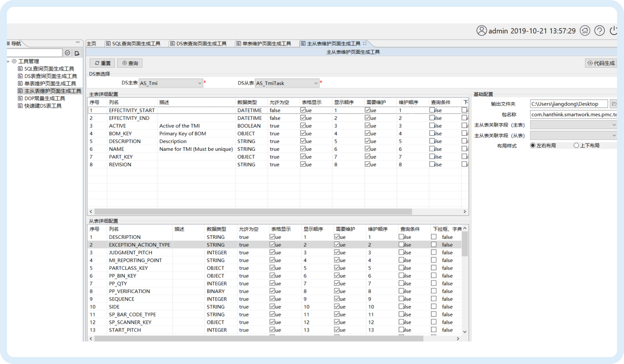This screenshot has width=624, height=364.
Task: Click the circled checkmark icon in navigation panel
Action: pyautogui.click(x=68, y=53)
